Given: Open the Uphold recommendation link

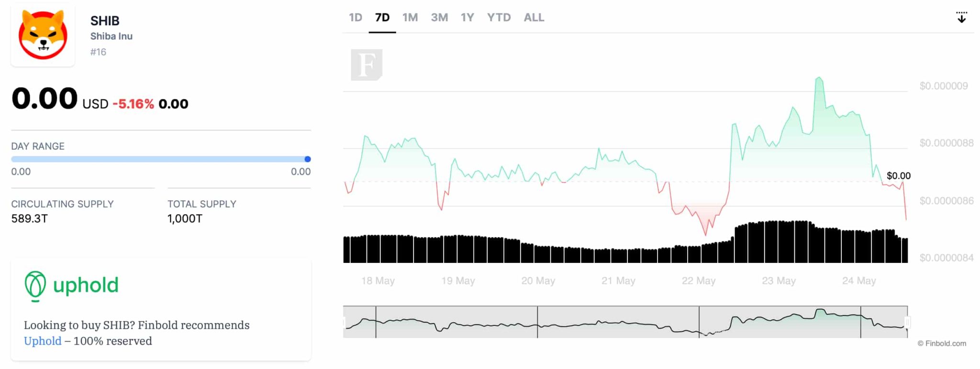Looking at the screenshot, I should (x=43, y=341).
